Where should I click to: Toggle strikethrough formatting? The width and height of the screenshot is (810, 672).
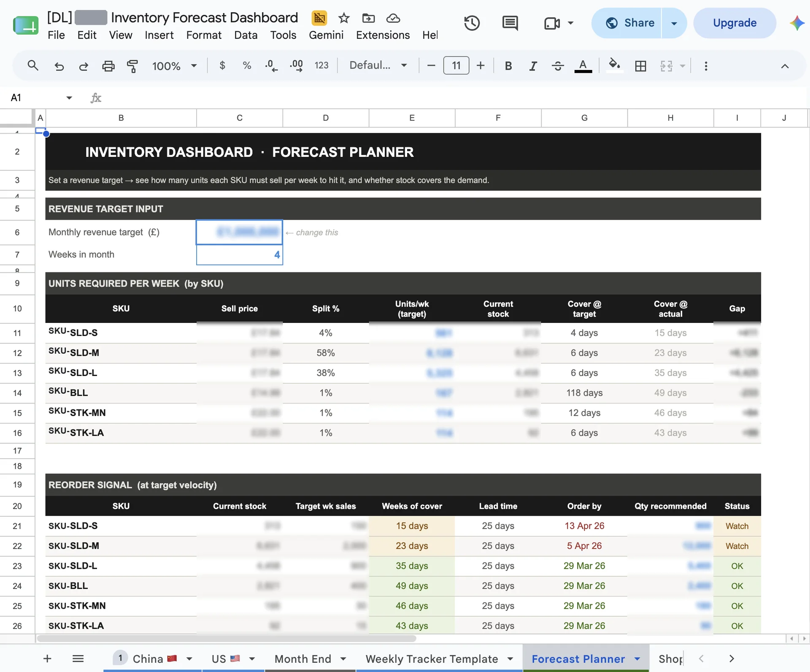[558, 66]
